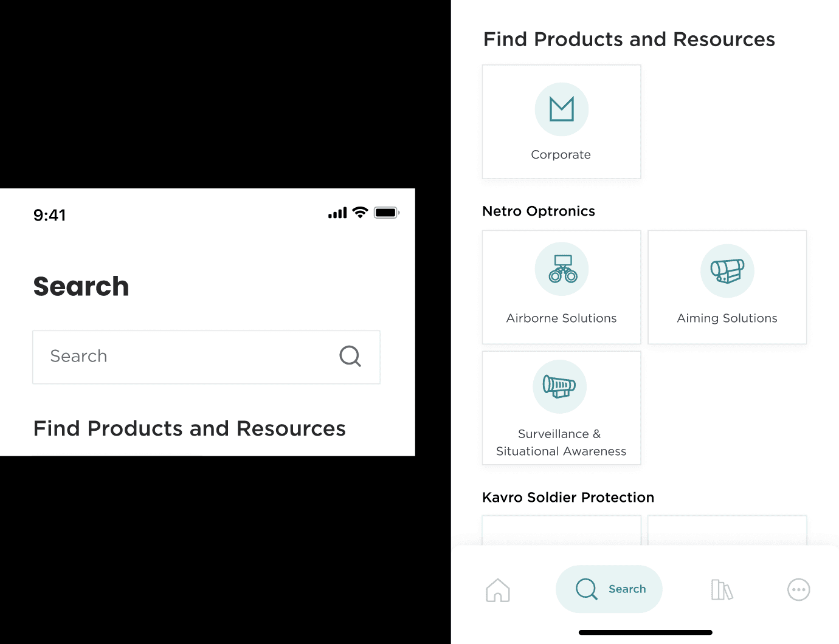839x644 pixels.
Task: Click 'Find Products and Resources' heading below search field
Action: coord(190,428)
